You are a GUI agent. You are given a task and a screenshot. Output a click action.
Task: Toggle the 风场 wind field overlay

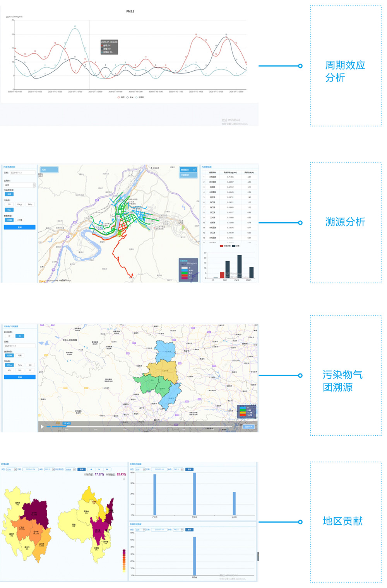[49, 170]
